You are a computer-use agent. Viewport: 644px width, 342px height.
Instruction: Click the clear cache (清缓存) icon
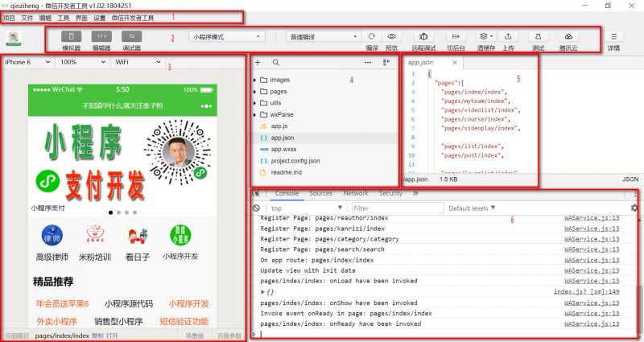[486, 36]
